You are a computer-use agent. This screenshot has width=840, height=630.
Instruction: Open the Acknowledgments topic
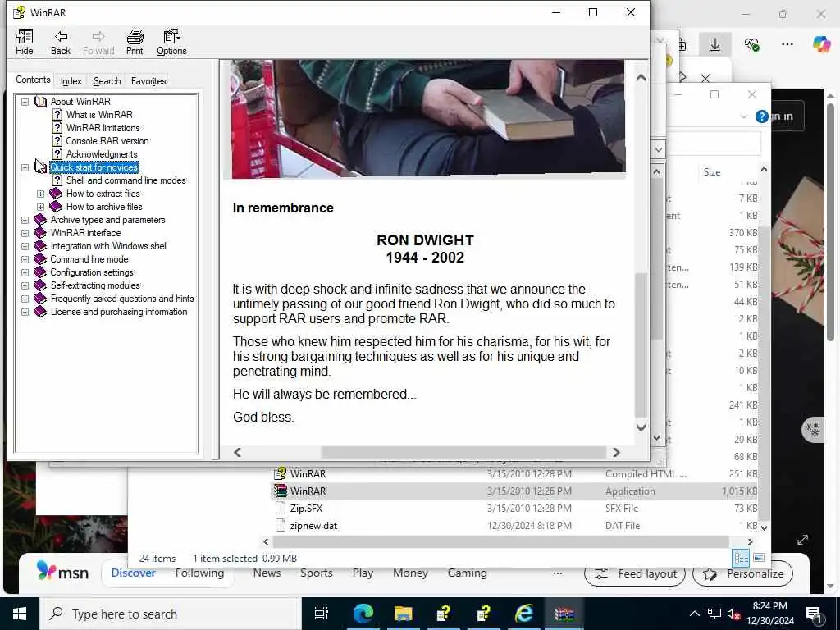click(102, 154)
